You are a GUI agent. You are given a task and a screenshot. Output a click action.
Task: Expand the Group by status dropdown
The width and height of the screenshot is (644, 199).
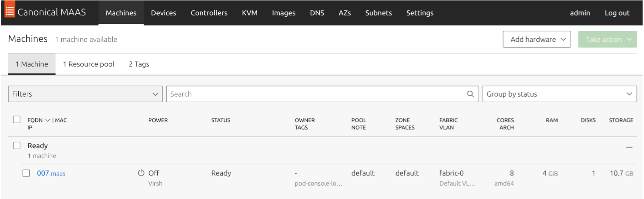(559, 94)
